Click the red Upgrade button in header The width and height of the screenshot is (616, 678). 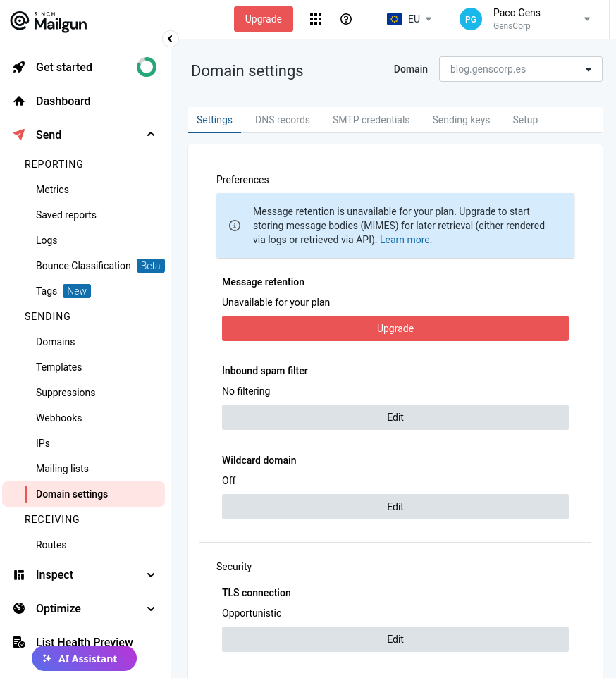(263, 19)
